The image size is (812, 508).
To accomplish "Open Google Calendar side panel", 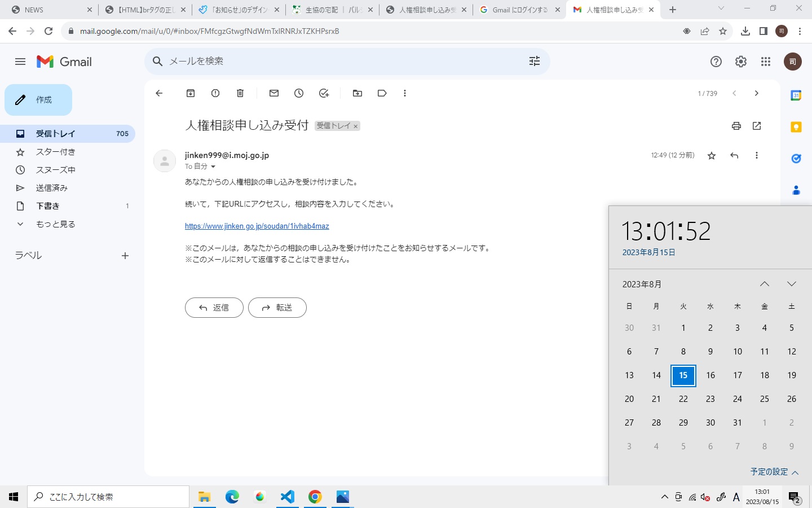I will [x=796, y=96].
